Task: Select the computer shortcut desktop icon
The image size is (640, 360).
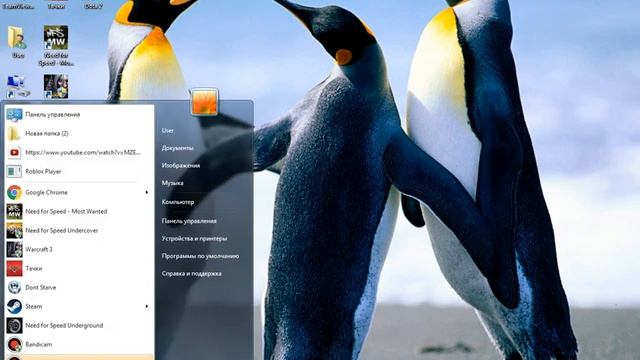Action: tap(18, 86)
